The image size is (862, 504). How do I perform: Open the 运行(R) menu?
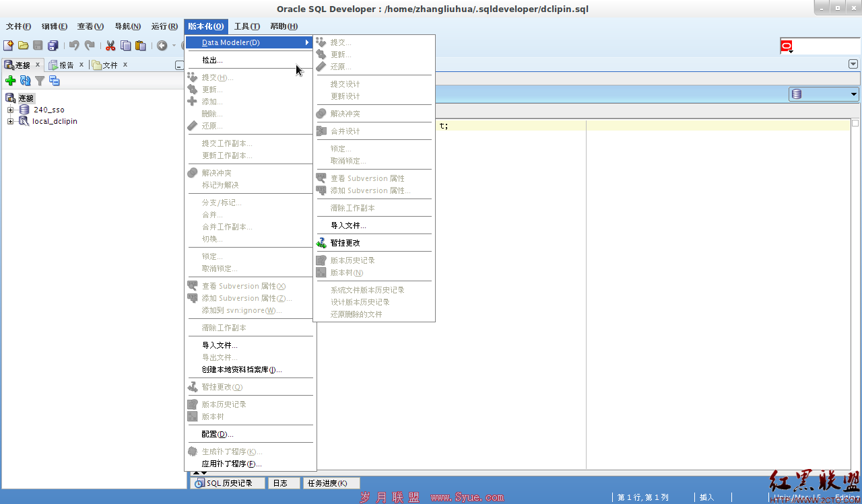pos(164,26)
